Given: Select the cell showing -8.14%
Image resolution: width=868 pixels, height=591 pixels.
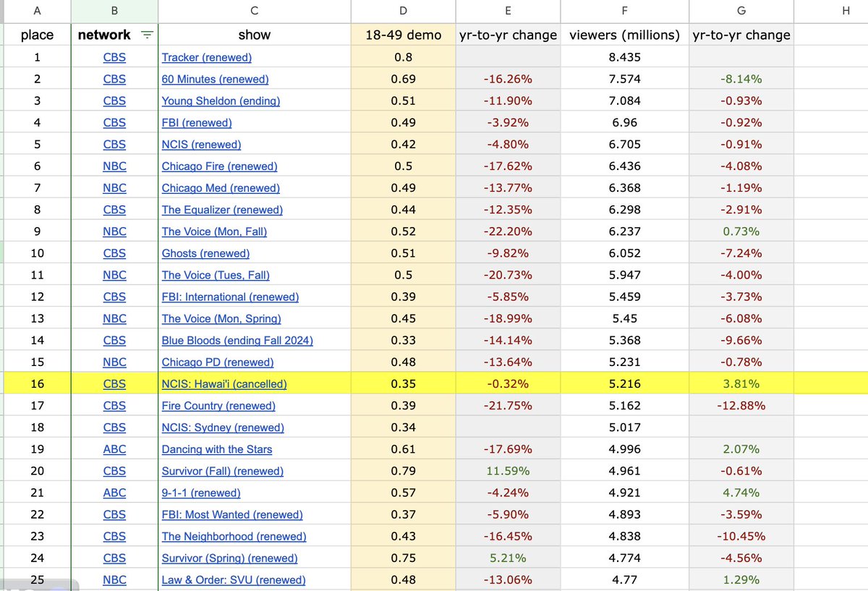Looking at the screenshot, I should pyautogui.click(x=741, y=79).
